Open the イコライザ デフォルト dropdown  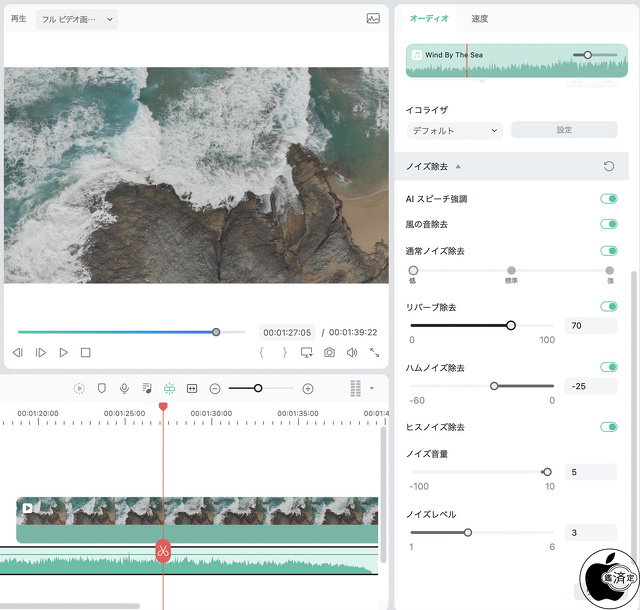click(x=454, y=130)
